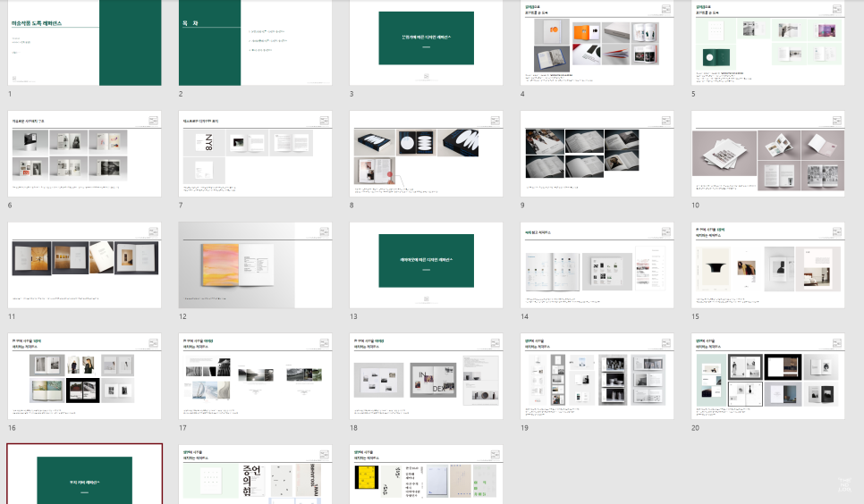Select slide 9 with dark open-book photos

point(597,154)
